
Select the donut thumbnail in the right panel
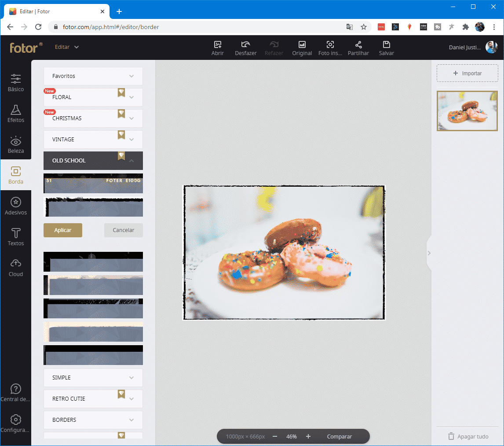point(467,111)
